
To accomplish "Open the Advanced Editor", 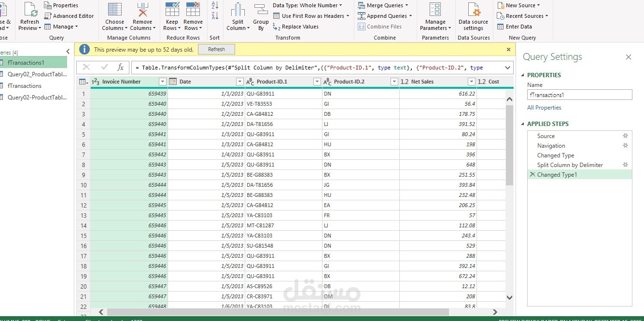I will point(69,16).
